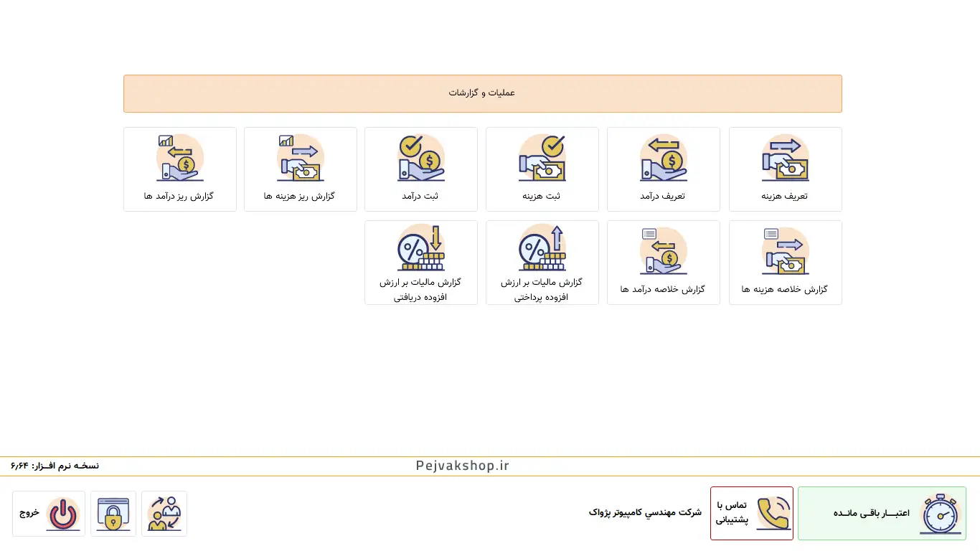The height and width of the screenshot is (551, 980).
Task: Open the تعریف درآمد (define income) tile
Action: click(x=663, y=169)
